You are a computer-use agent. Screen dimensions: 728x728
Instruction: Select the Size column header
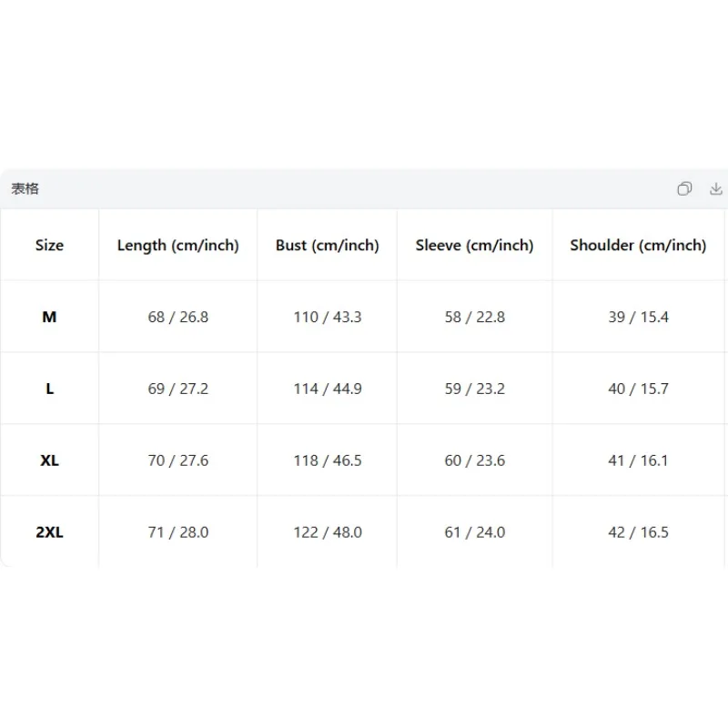(49, 245)
